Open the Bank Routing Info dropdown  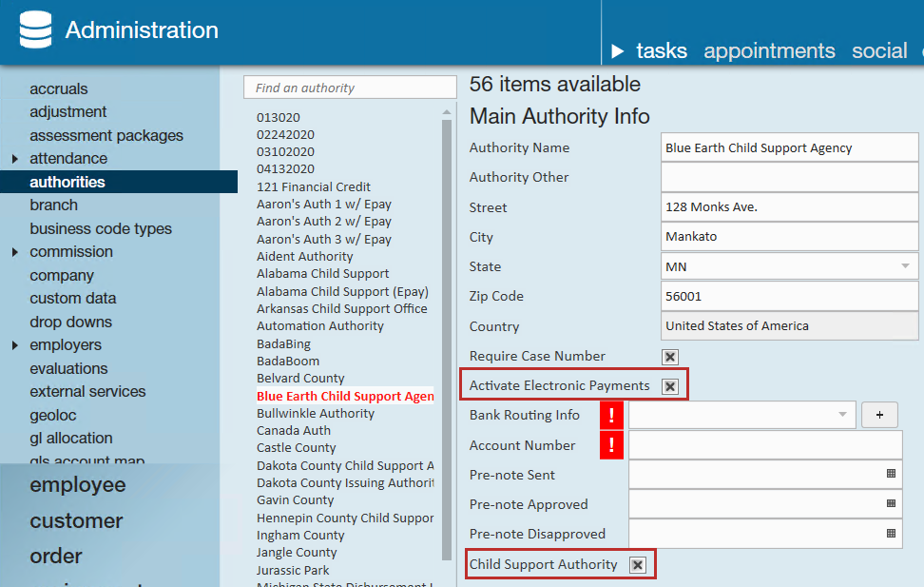tap(842, 415)
